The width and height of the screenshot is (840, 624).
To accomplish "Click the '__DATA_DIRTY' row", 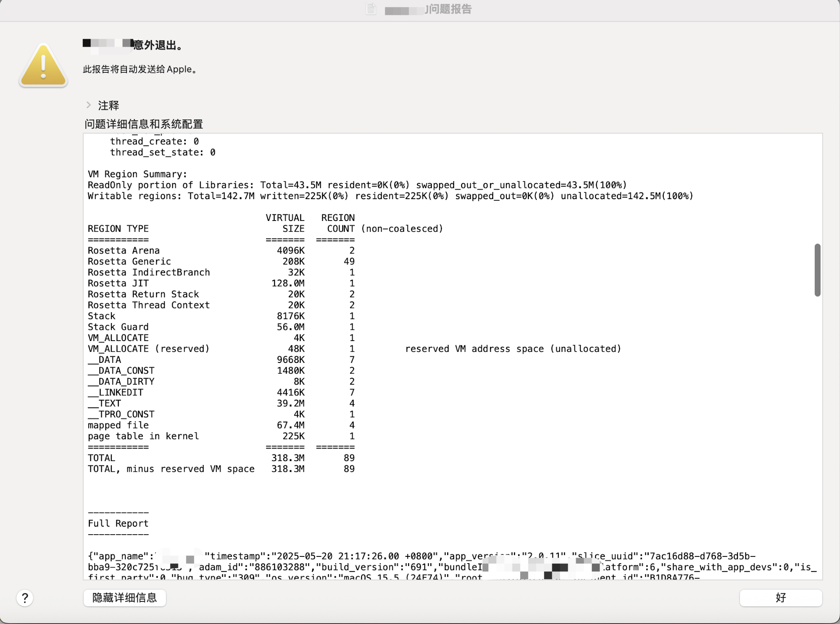I will 221,382.
